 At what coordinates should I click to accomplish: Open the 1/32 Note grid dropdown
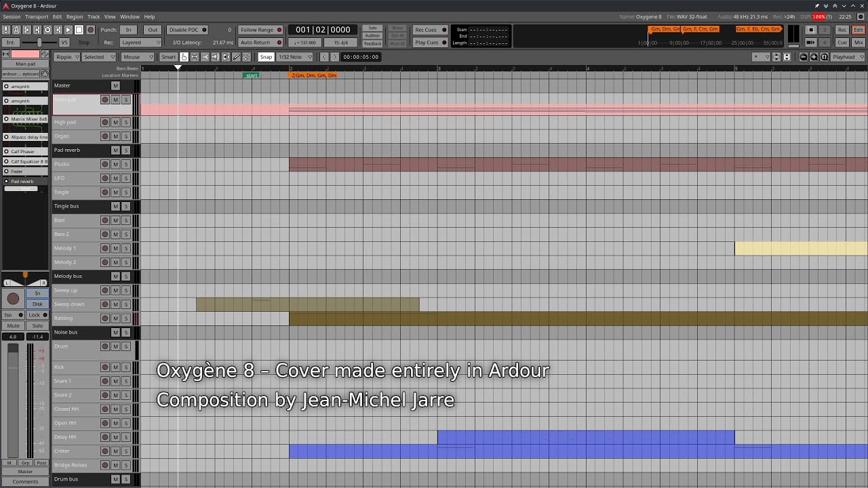pyautogui.click(x=296, y=57)
